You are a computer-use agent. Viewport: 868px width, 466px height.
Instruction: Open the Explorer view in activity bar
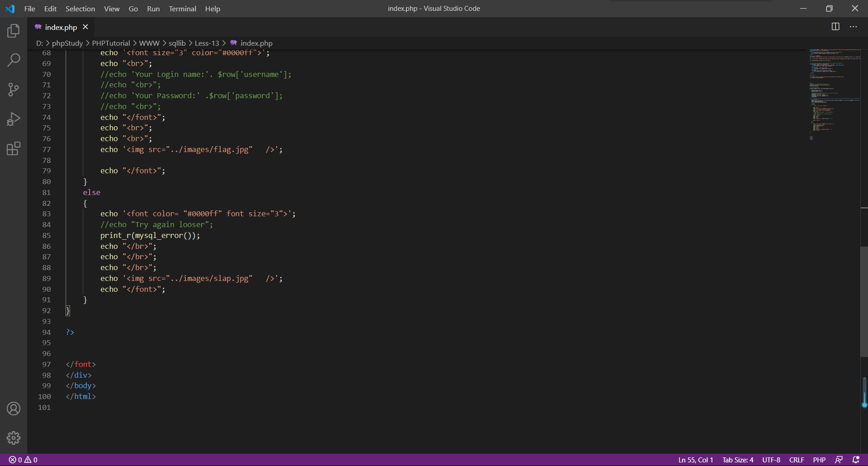(14, 31)
